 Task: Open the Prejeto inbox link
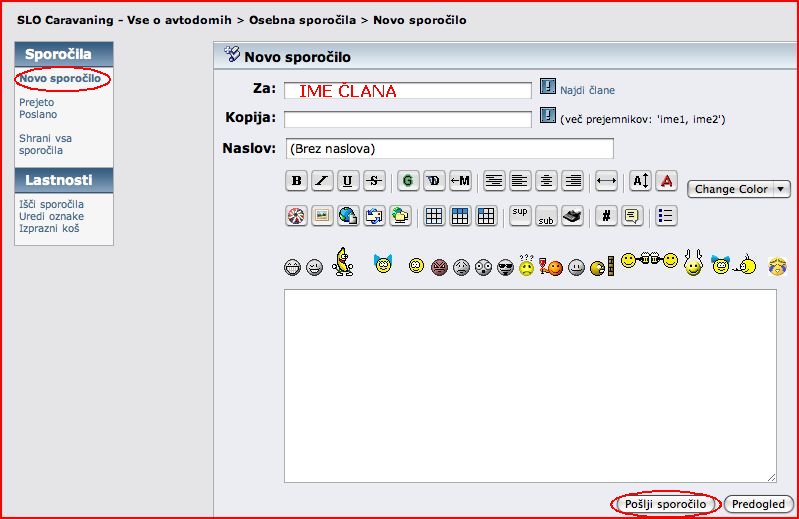tap(37, 102)
